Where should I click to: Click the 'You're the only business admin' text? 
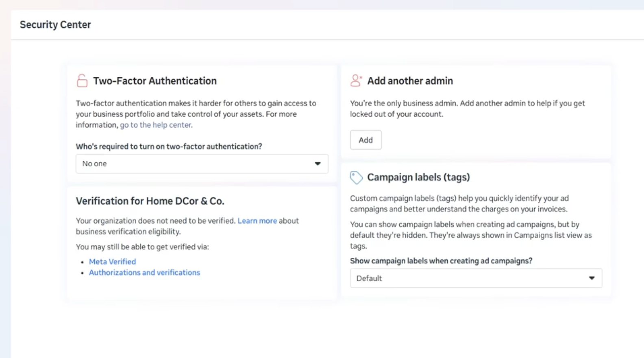click(467, 109)
